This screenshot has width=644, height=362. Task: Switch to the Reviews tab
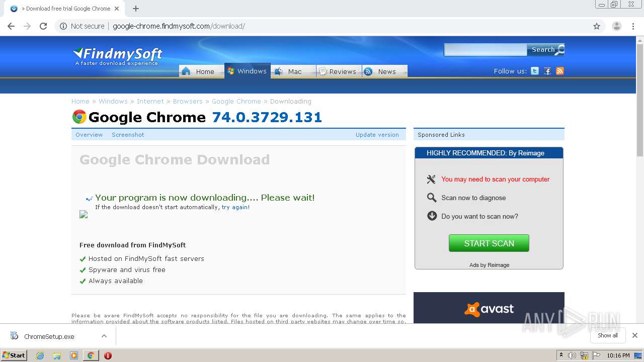pos(339,71)
